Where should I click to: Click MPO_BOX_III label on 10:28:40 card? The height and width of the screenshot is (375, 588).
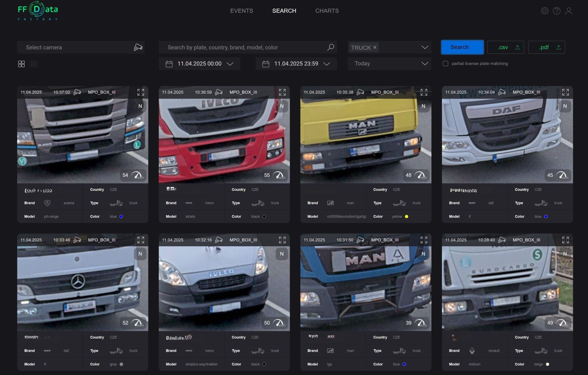(x=526, y=240)
